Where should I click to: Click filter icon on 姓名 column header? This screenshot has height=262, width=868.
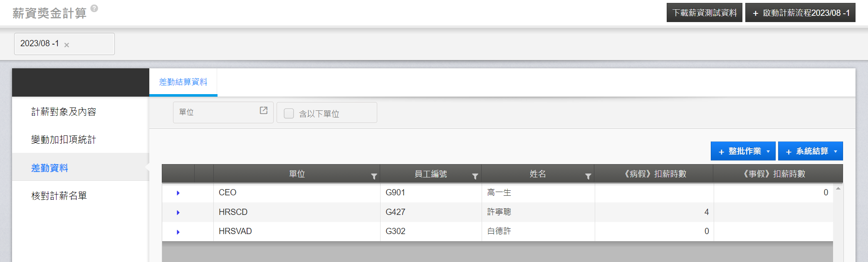(x=588, y=177)
